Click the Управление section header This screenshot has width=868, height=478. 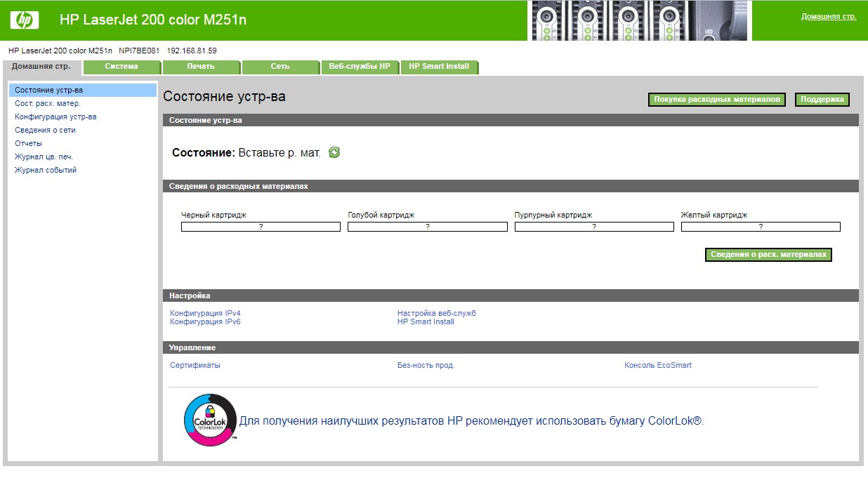pos(511,347)
